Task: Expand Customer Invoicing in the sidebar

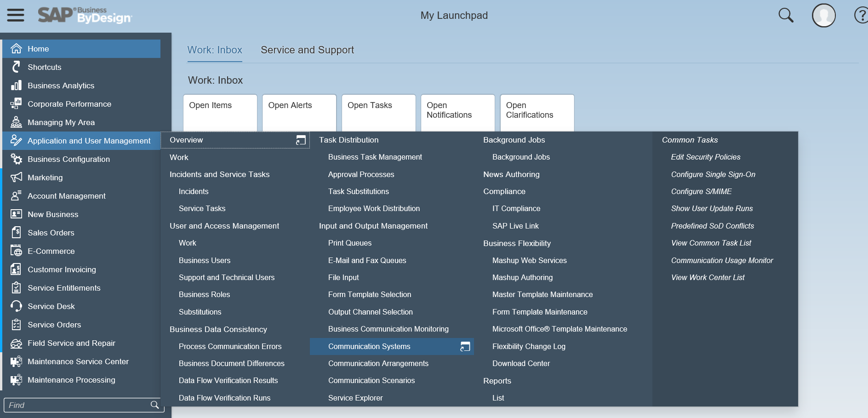Action: click(62, 269)
